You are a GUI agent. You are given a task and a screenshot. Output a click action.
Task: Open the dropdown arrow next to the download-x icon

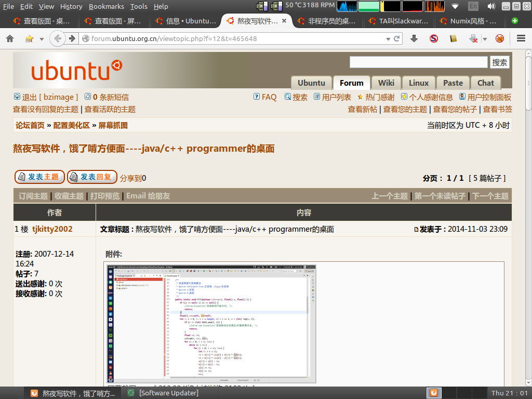click(x=485, y=39)
